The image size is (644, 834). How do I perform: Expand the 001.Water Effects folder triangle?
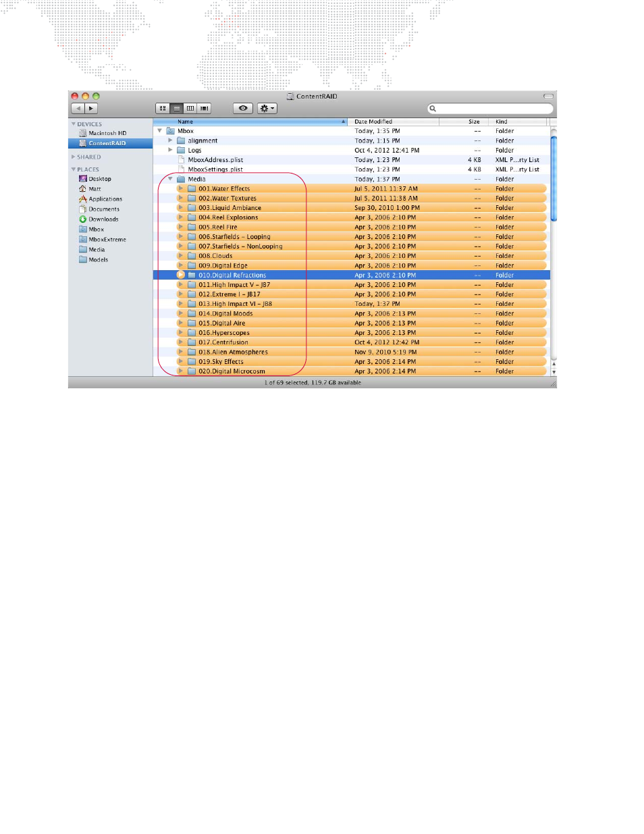pyautogui.click(x=181, y=188)
